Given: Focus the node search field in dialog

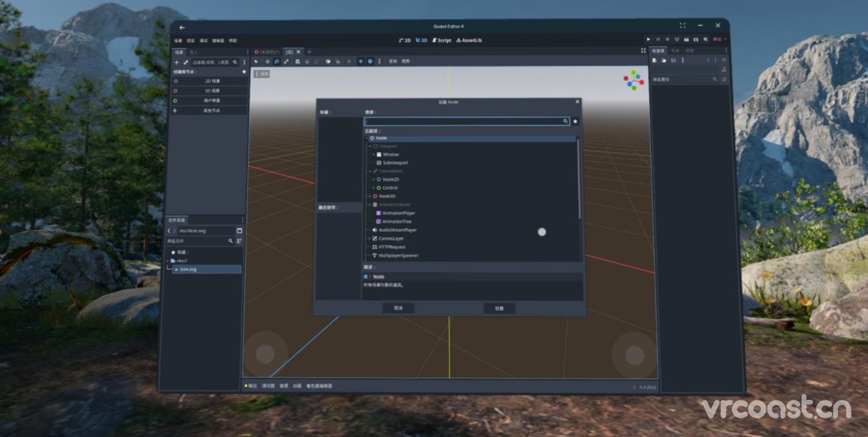Looking at the screenshot, I should [466, 122].
